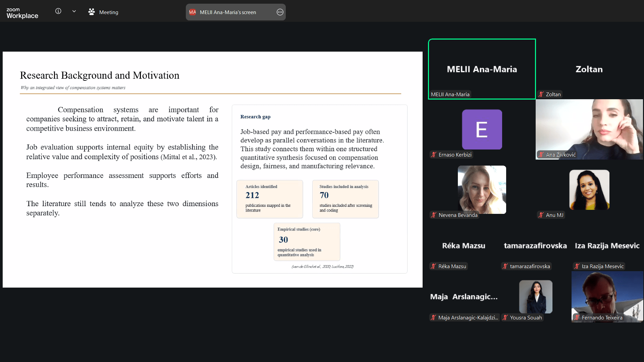Click Zoltan's muted microphone icon
Image resolution: width=644 pixels, height=362 pixels.
pyautogui.click(x=541, y=95)
